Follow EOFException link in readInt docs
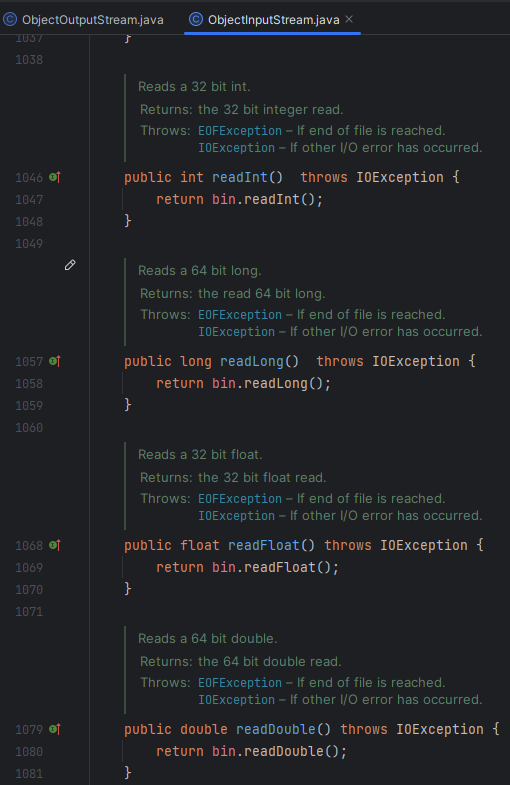This screenshot has height=785, width=510. [x=240, y=131]
